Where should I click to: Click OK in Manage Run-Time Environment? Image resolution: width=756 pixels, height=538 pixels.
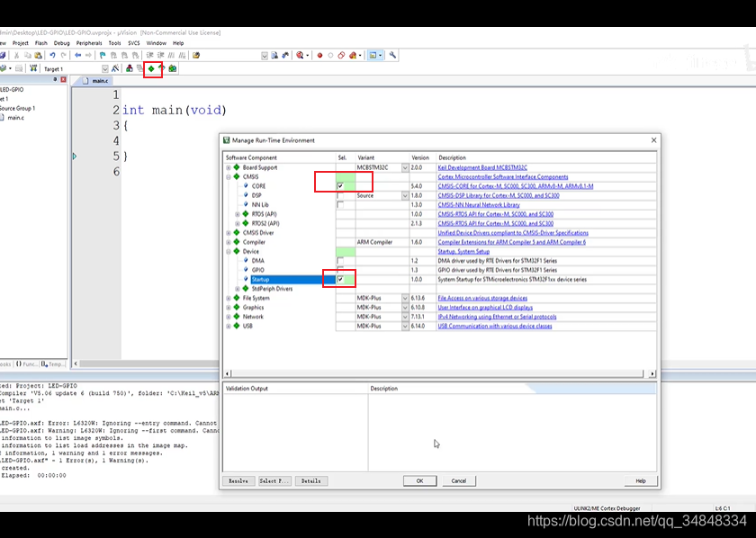point(420,481)
